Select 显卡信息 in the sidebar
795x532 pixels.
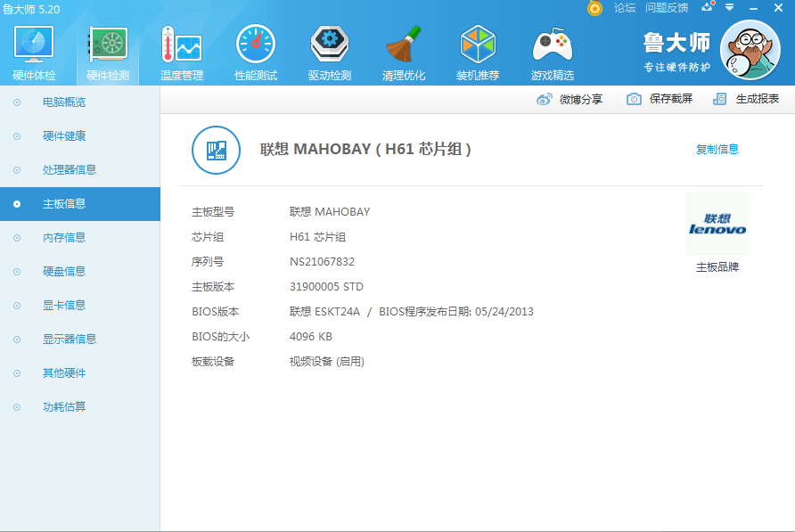click(x=79, y=306)
